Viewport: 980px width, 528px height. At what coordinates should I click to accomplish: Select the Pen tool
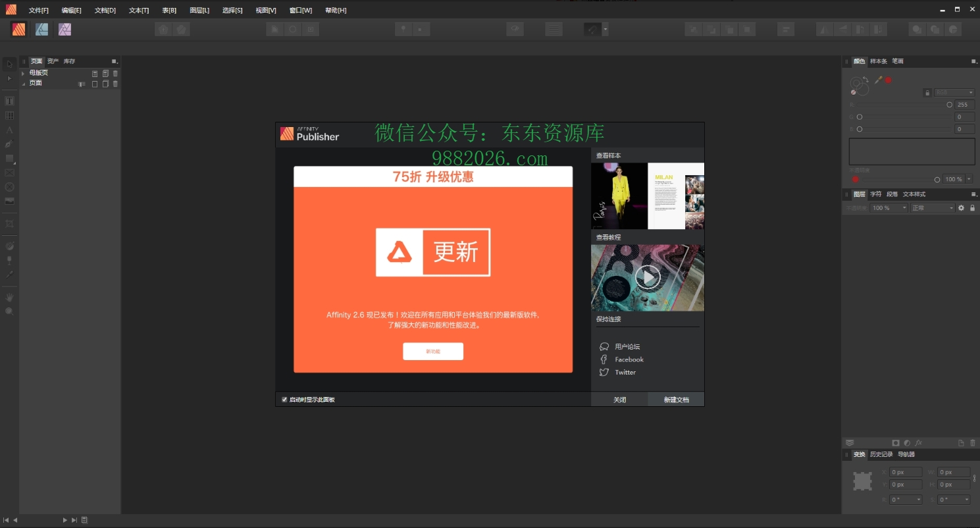pos(9,144)
